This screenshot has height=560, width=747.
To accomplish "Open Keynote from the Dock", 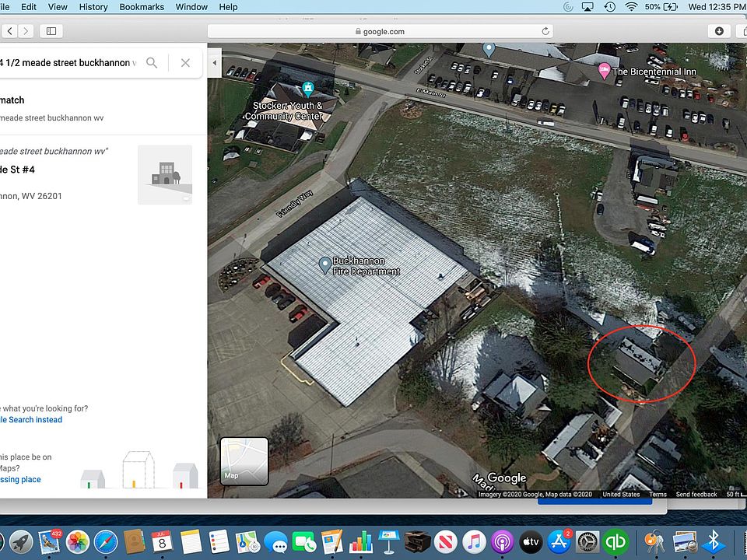I will (389, 542).
